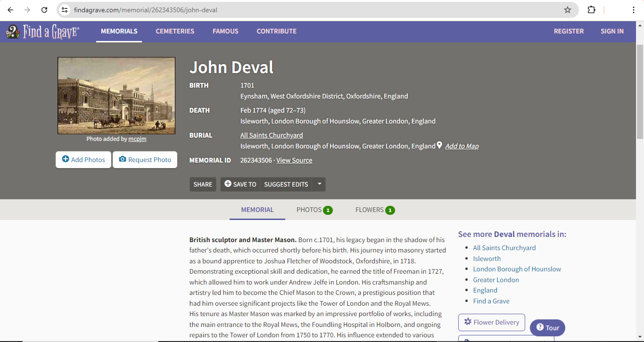Open the browser extensions puzzle icon
This screenshot has height=342, width=644.
(x=591, y=10)
